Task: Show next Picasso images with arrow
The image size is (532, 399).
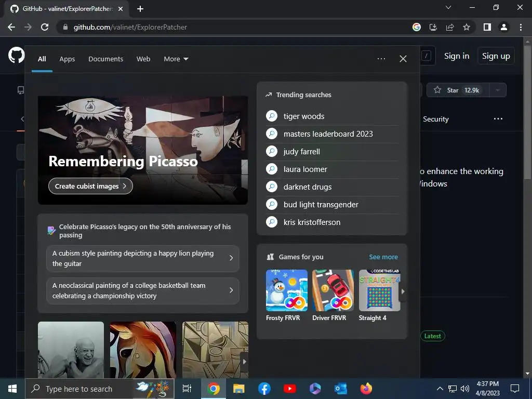Action: pos(244,362)
